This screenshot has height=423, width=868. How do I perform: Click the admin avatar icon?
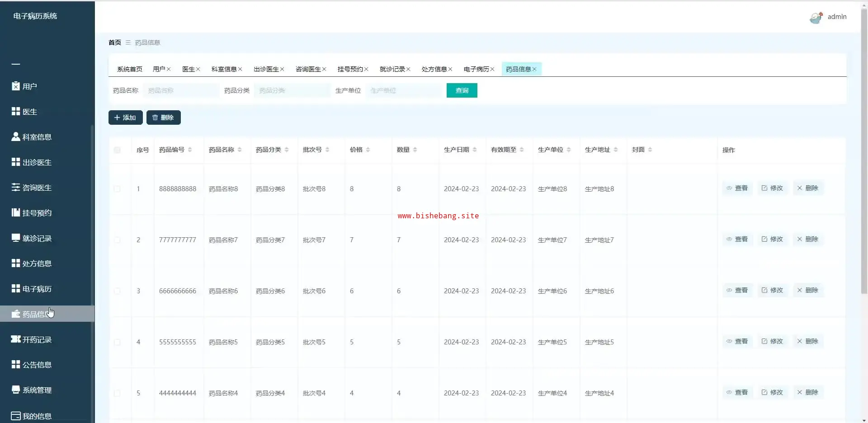coord(816,17)
